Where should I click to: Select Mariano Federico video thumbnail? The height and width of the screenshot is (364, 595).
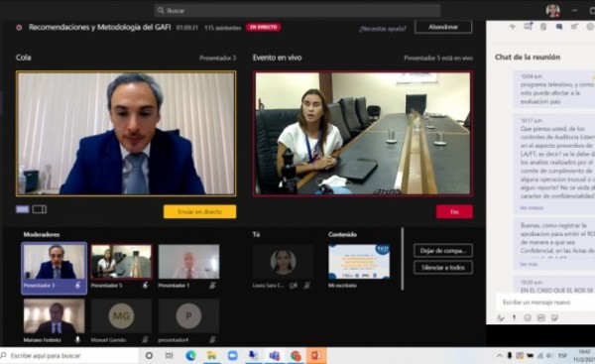coord(54,315)
